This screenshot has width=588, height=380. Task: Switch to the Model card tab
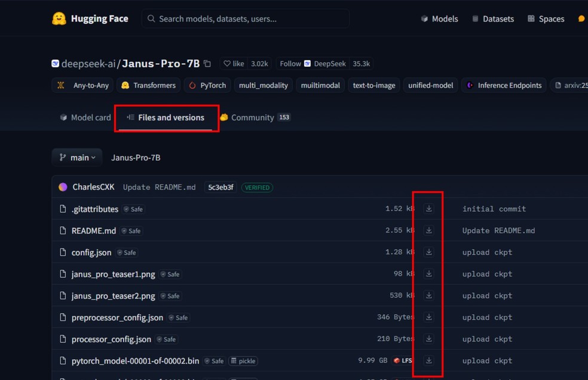point(85,118)
